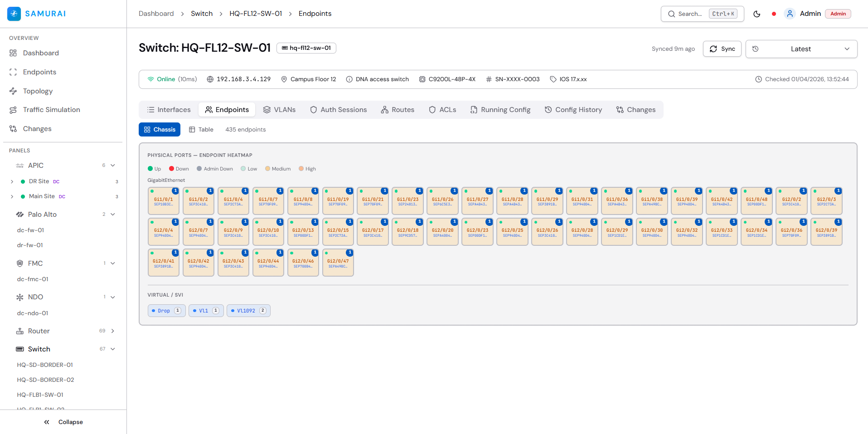Image resolution: width=868 pixels, height=434 pixels.
Task: Select the Topology icon in the sidebar
Action: point(14,91)
